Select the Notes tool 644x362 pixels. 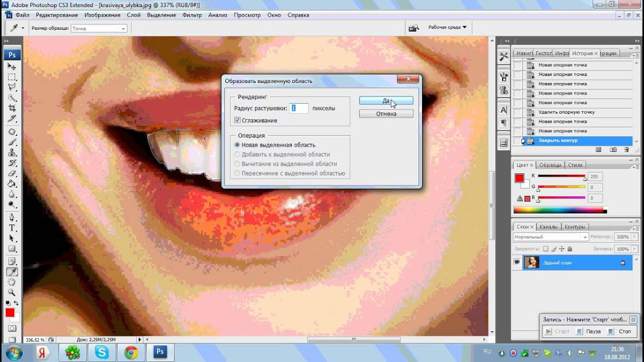pyautogui.click(x=12, y=261)
